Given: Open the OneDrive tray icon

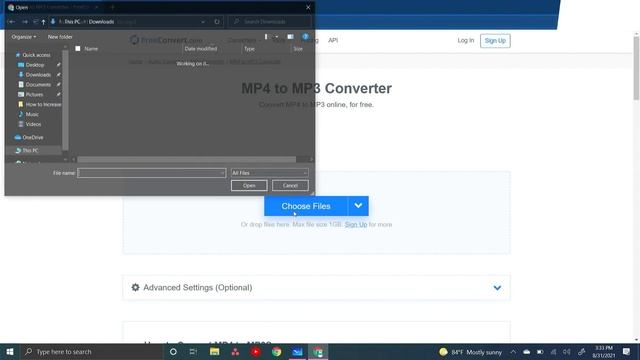Looking at the screenshot, I should (527, 352).
